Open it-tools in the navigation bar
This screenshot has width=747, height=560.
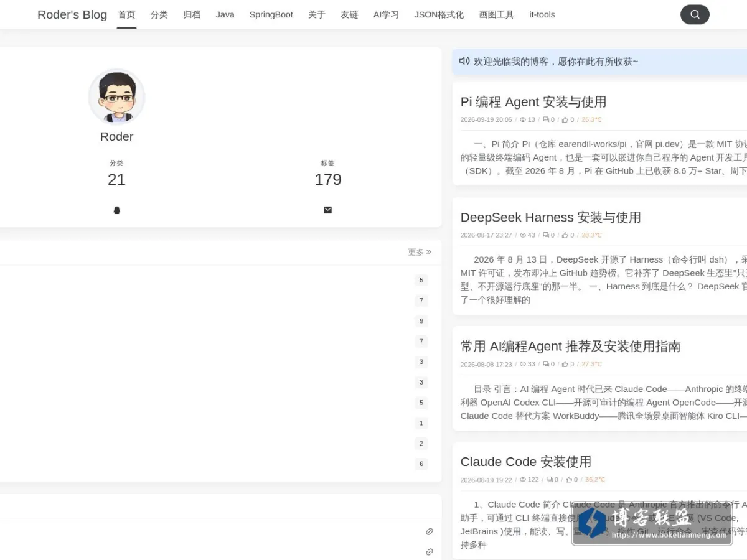(542, 14)
